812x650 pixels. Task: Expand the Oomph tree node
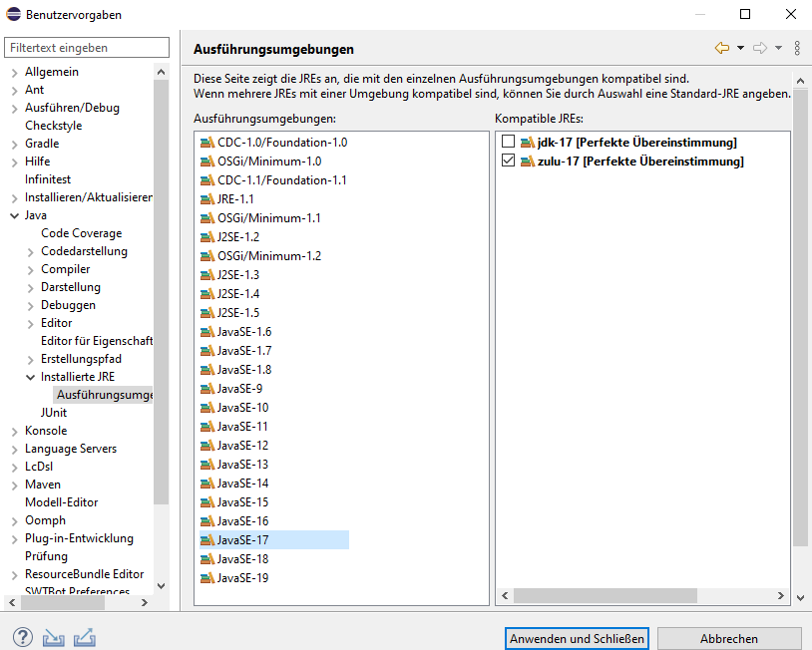pyautogui.click(x=15, y=521)
